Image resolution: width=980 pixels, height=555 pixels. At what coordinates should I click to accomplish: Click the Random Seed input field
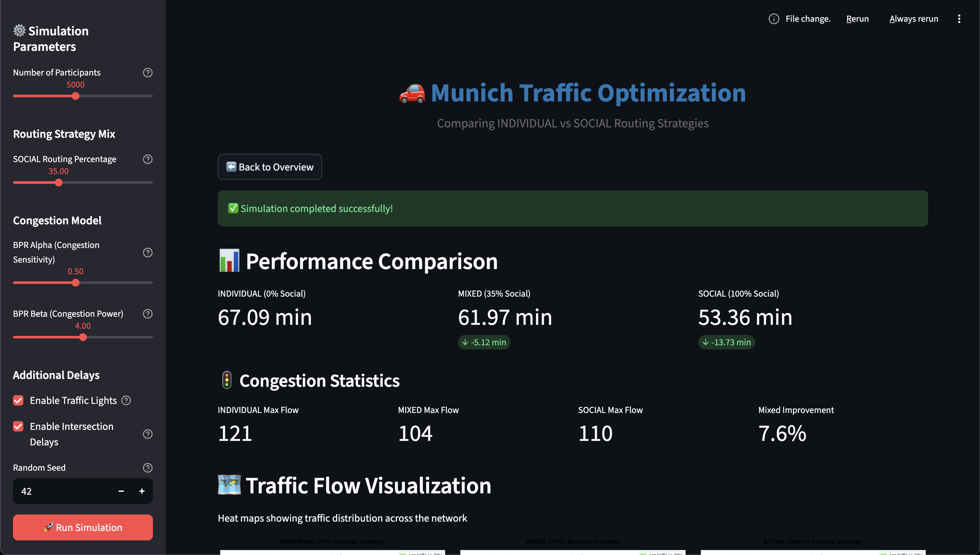tap(61, 491)
